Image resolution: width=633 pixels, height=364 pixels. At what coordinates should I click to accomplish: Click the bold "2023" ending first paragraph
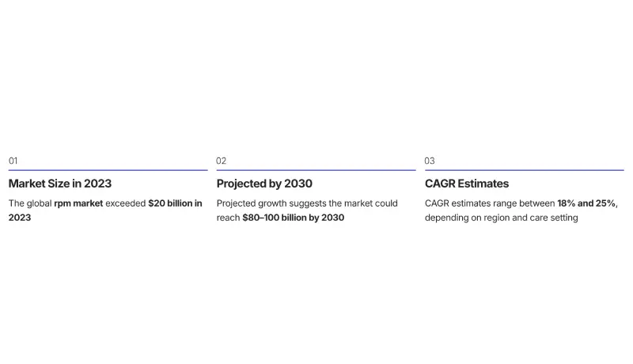(x=20, y=218)
